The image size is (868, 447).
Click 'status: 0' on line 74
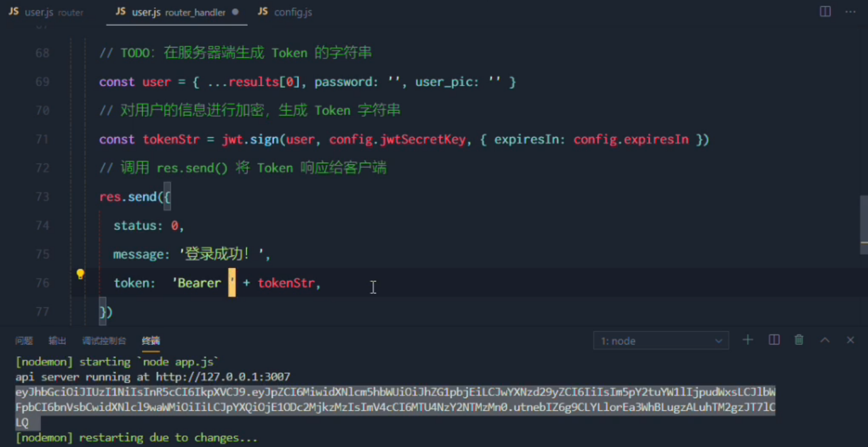pos(146,226)
